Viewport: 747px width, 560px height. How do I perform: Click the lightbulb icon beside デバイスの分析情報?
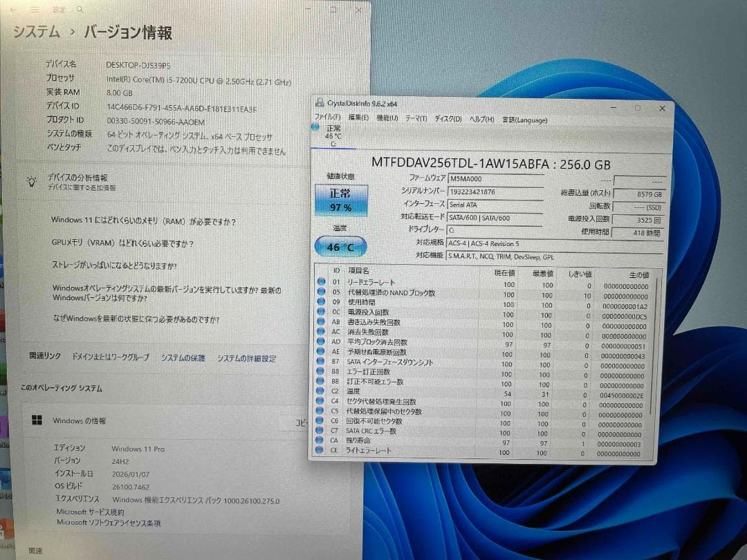coord(31,181)
